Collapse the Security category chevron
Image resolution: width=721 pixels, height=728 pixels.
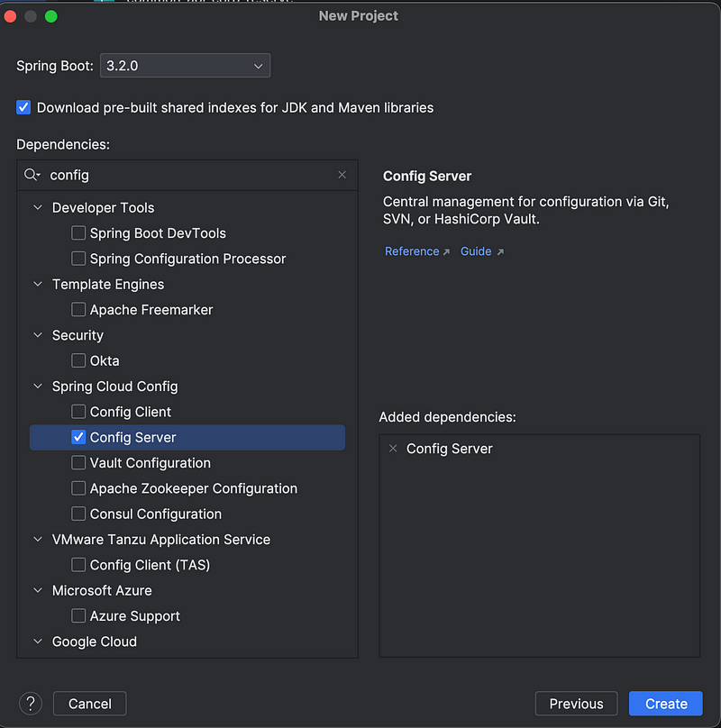(x=38, y=335)
